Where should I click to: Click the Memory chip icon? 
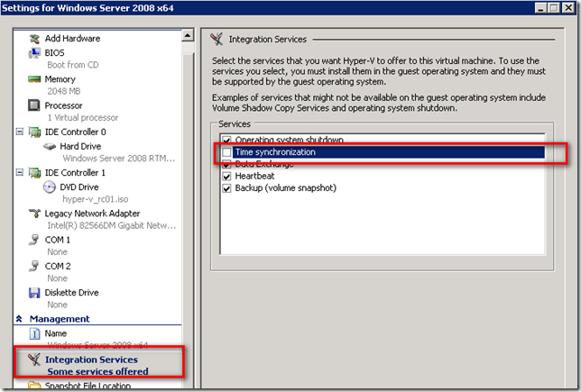pyautogui.click(x=34, y=79)
